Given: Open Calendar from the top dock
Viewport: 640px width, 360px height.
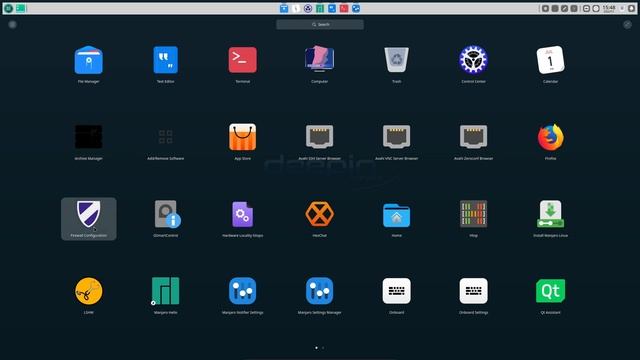Looking at the screenshot, I should pos(296,8).
